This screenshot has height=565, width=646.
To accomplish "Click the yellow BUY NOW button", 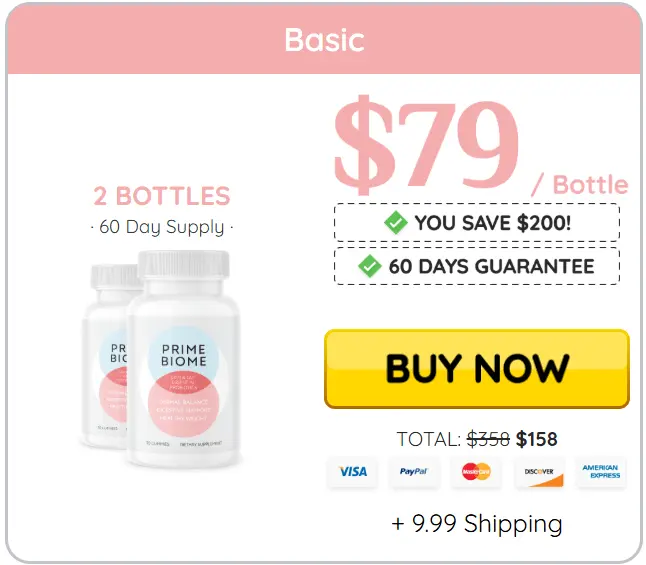I will pyautogui.click(x=477, y=369).
